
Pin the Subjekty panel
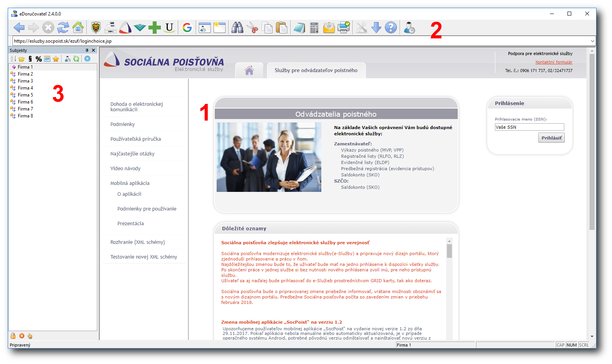(x=87, y=50)
